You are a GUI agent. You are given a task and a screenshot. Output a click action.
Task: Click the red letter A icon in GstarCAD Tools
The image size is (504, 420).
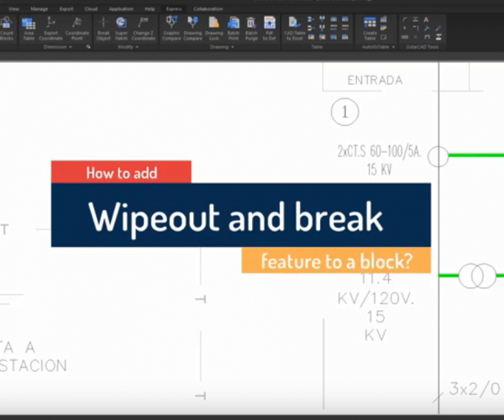[426, 20]
